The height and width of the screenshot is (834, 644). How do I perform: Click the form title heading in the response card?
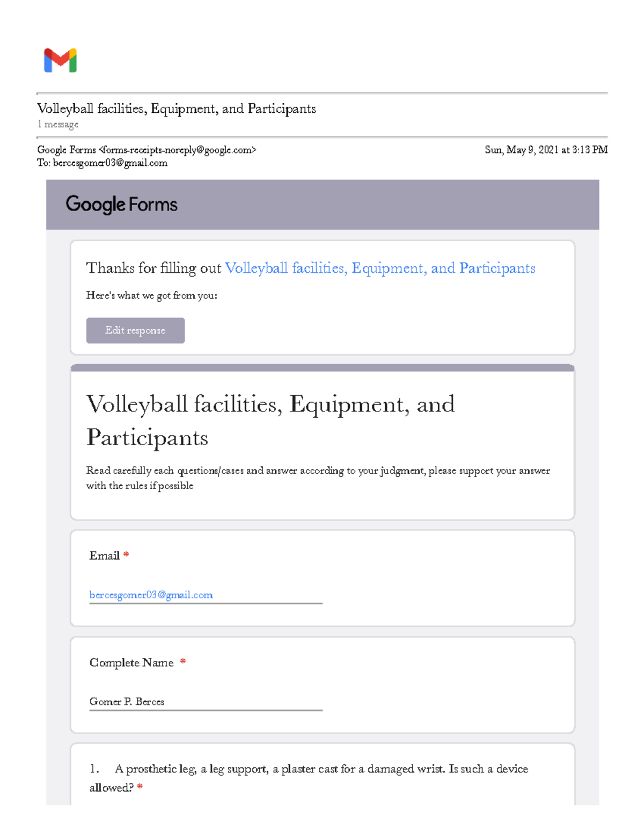[x=269, y=421]
